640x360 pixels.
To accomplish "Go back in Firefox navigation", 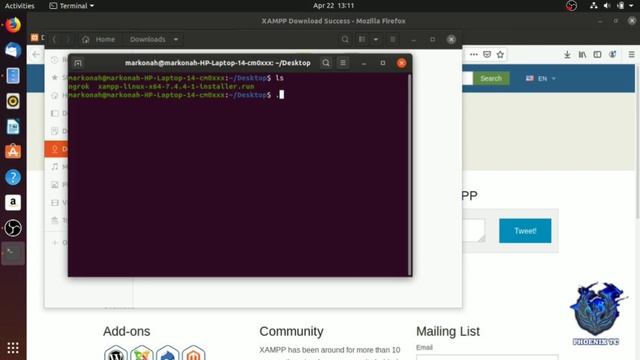I will [x=36, y=54].
